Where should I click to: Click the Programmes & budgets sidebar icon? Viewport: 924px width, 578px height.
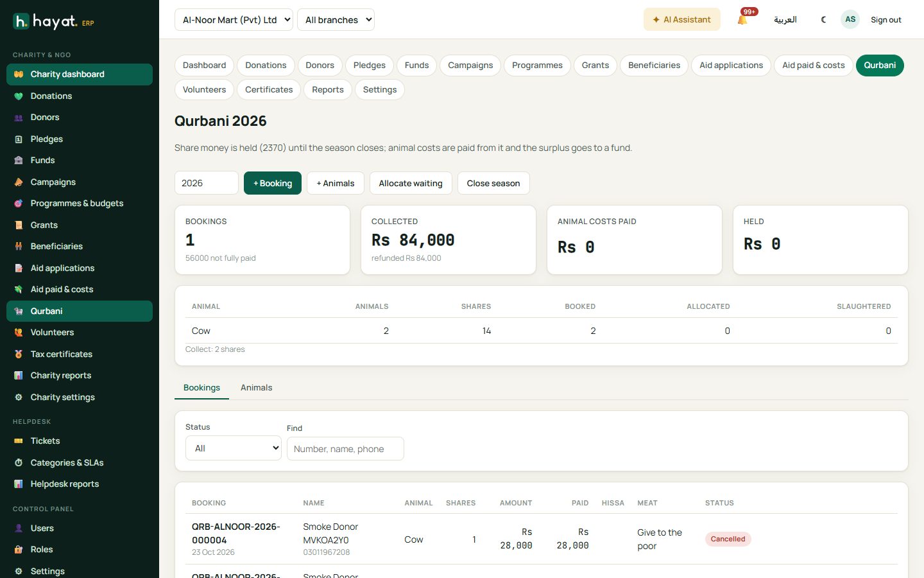[x=19, y=204]
